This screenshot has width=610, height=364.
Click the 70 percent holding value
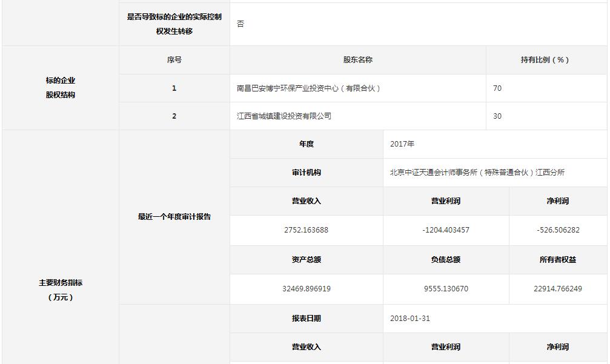(497, 88)
